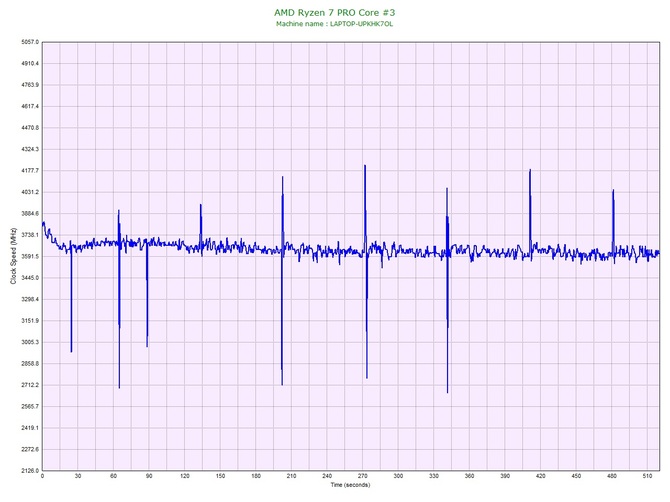Click the 210 tick on the time axis
This screenshot has height=502, width=670.
pos(291,476)
